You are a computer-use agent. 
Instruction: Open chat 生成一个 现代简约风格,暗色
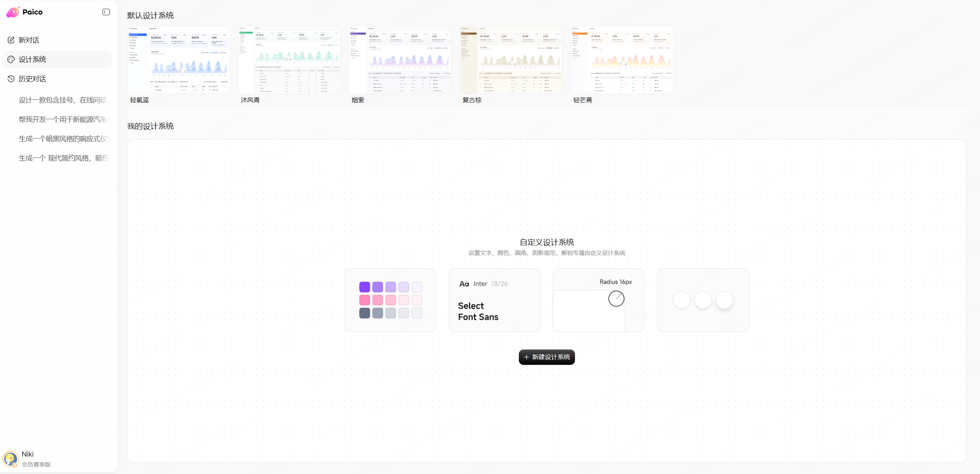pos(64,158)
